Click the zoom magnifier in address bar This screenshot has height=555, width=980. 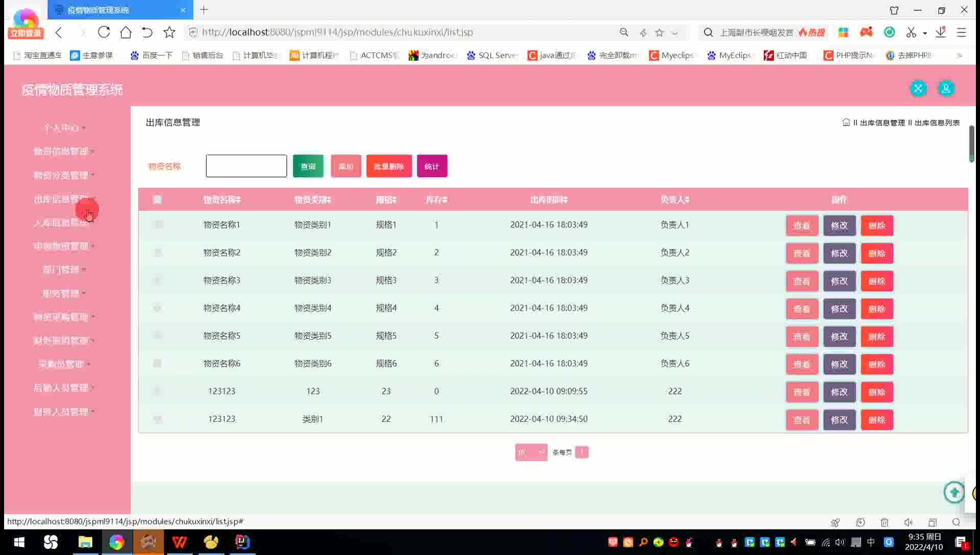(624, 32)
